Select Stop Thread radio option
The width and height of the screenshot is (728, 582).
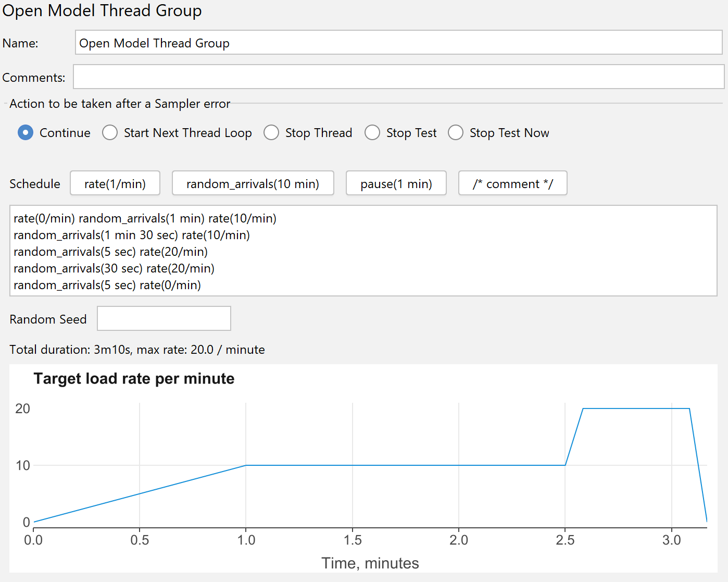point(271,133)
